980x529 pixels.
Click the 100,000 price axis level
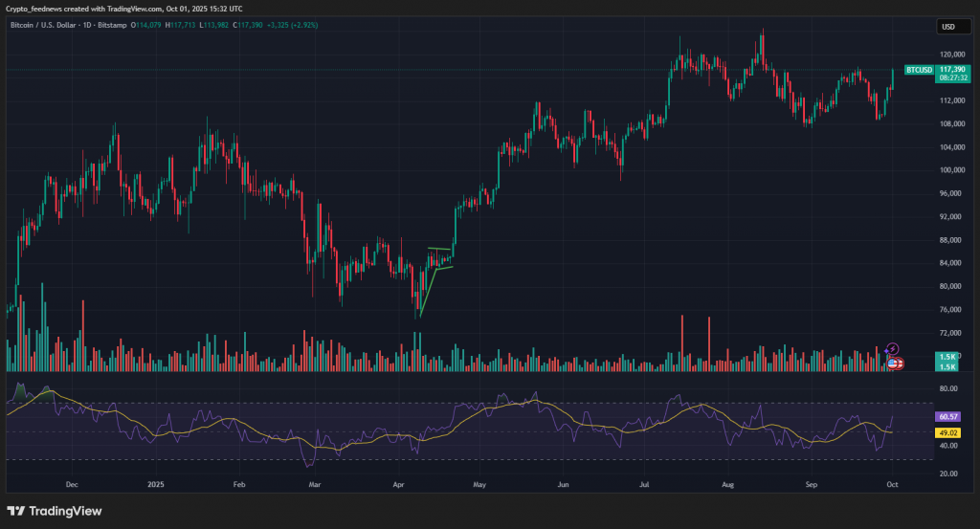coord(951,170)
